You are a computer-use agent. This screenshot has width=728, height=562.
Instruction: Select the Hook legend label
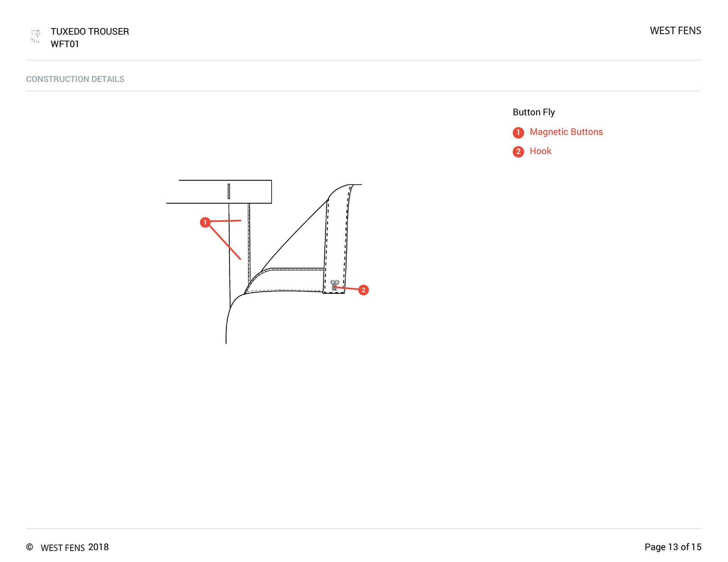(540, 151)
